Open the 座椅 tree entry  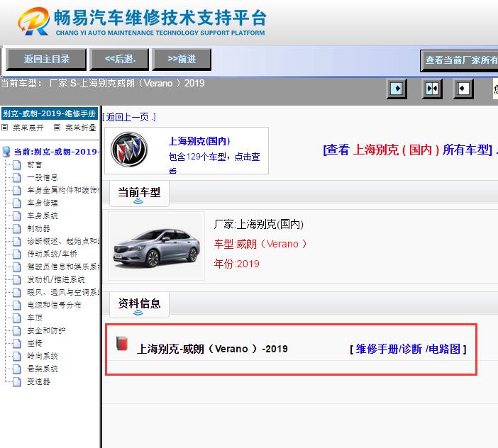[35, 343]
